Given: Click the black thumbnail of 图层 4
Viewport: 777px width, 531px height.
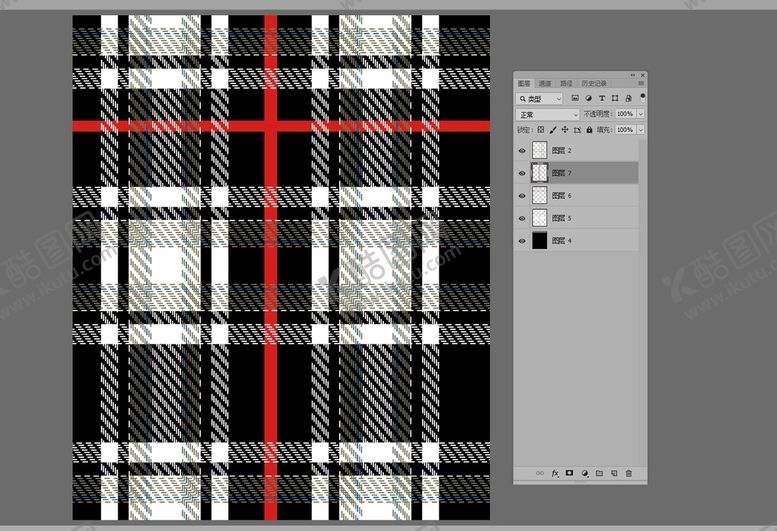Looking at the screenshot, I should [540, 241].
